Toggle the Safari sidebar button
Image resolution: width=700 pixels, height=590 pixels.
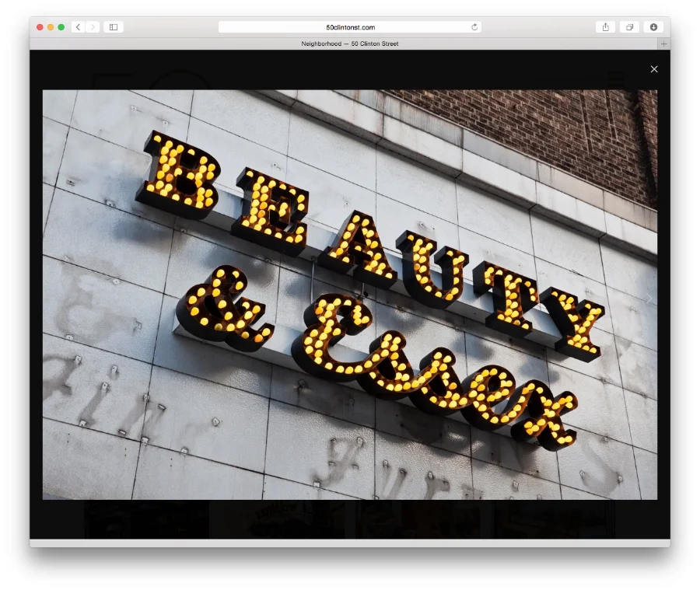pyautogui.click(x=114, y=27)
